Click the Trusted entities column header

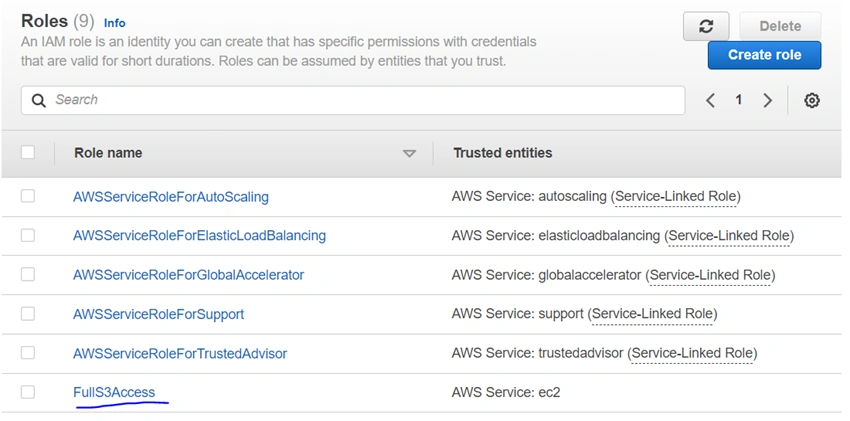point(503,153)
